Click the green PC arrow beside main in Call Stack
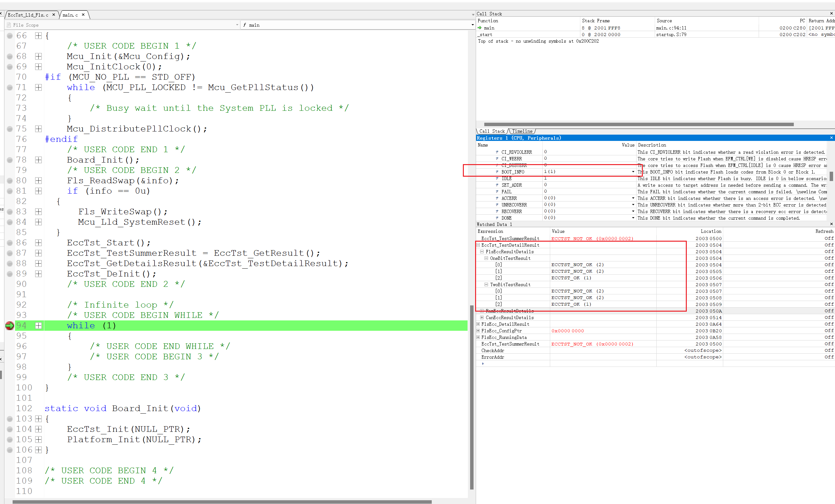Viewport: 835px width, 504px height. pos(480,28)
